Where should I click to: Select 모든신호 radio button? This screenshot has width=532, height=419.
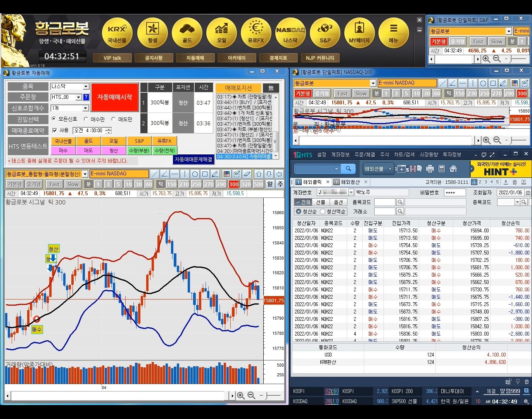tap(54, 119)
